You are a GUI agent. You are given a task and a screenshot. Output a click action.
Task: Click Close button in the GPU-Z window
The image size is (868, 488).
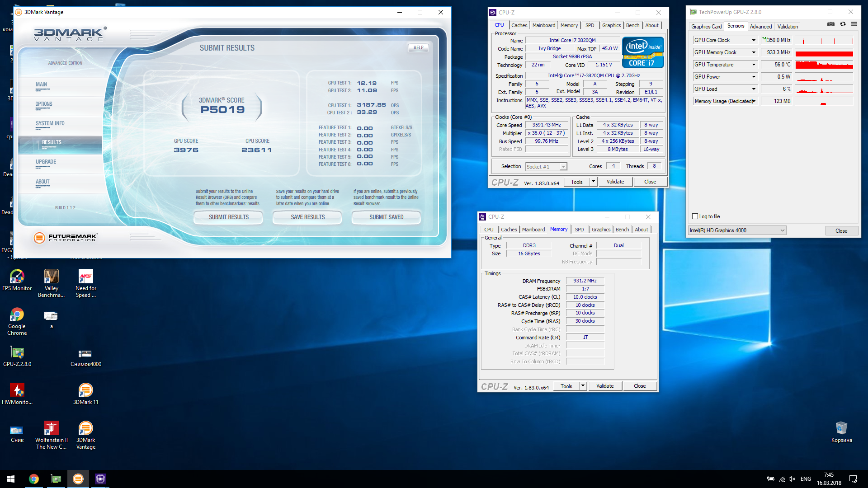tap(841, 231)
